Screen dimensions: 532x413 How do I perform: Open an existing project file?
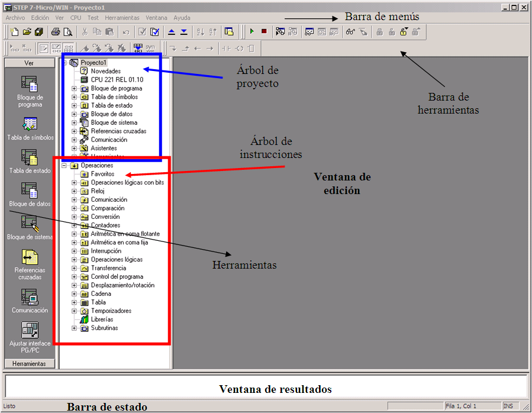tap(27, 32)
